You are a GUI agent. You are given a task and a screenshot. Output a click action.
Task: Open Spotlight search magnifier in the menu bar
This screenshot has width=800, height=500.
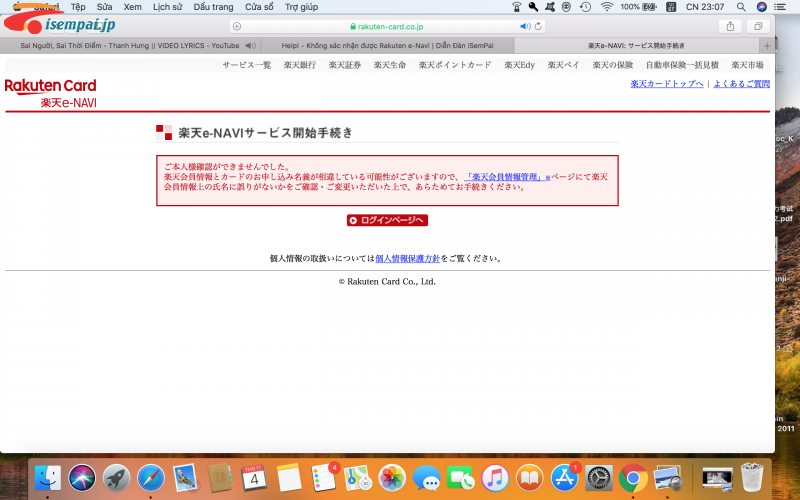pos(741,7)
